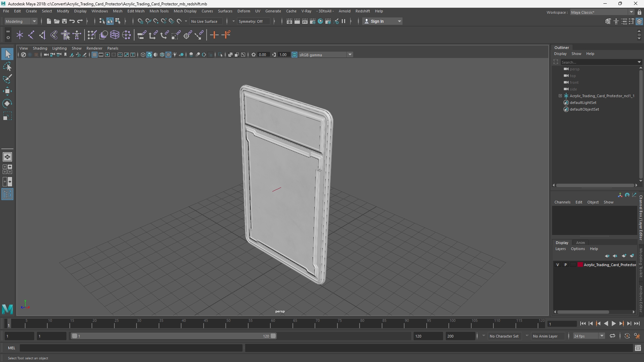Click the MEL script language button
Image resolution: width=644 pixels, height=362 pixels.
pyautogui.click(x=12, y=348)
